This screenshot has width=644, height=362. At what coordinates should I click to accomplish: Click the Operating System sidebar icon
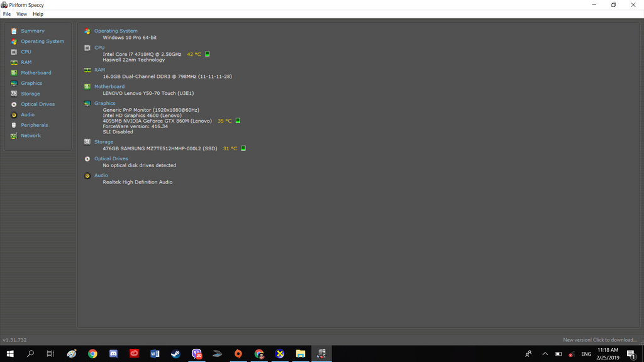[14, 41]
